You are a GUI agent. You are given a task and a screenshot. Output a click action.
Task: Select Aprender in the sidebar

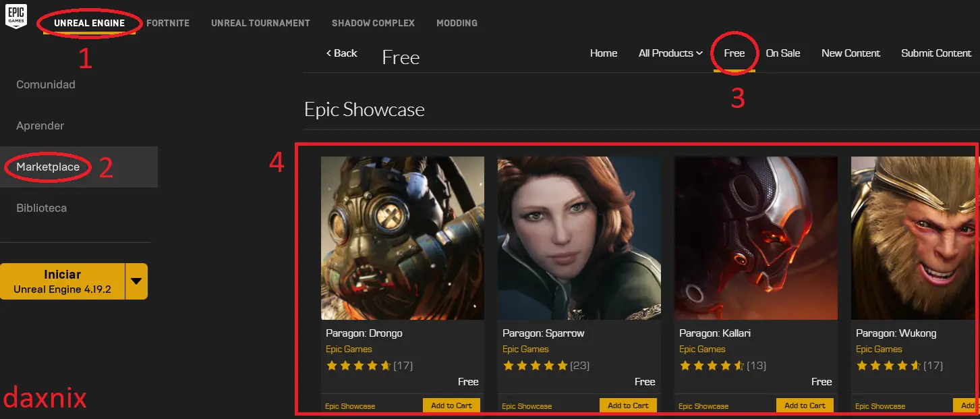(x=40, y=125)
